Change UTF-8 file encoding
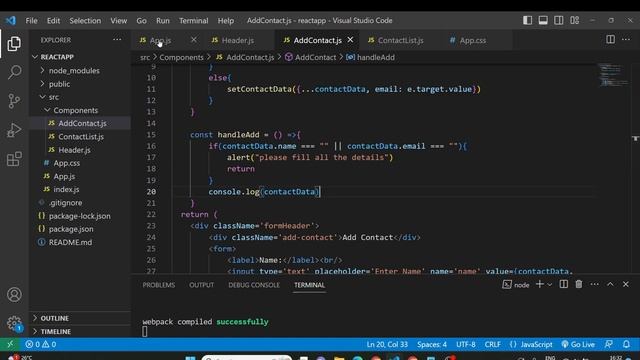This screenshot has height=360, width=640. click(466, 344)
